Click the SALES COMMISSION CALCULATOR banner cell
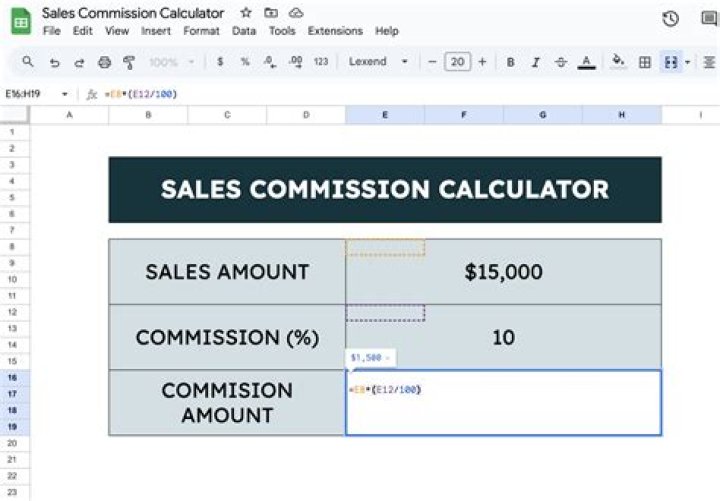The width and height of the screenshot is (720, 501). (x=385, y=190)
